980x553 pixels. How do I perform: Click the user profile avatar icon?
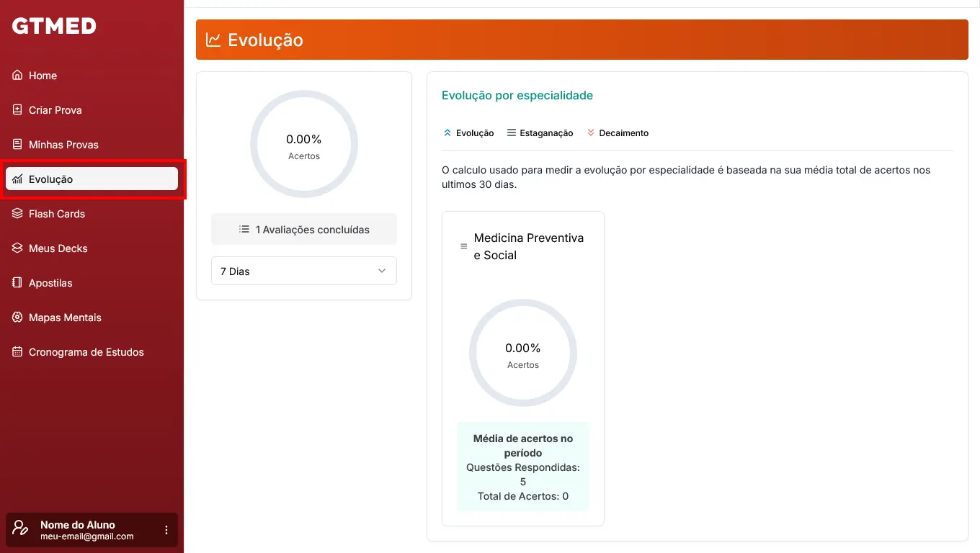coord(21,530)
